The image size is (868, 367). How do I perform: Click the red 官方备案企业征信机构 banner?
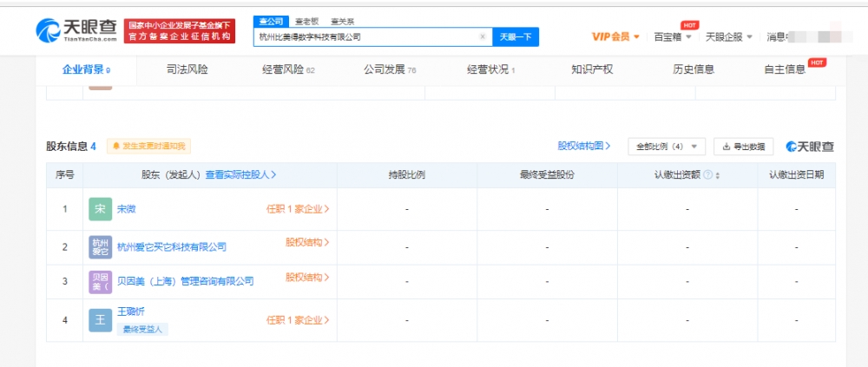pos(180,31)
